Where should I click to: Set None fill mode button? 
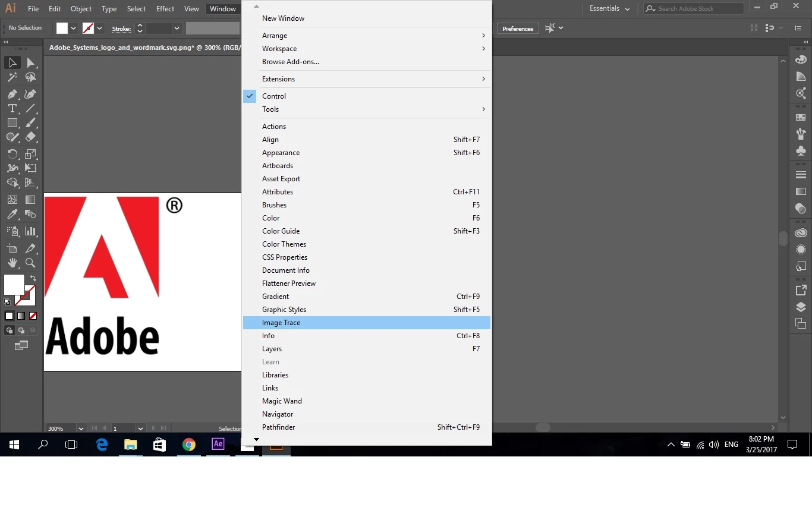click(x=33, y=316)
